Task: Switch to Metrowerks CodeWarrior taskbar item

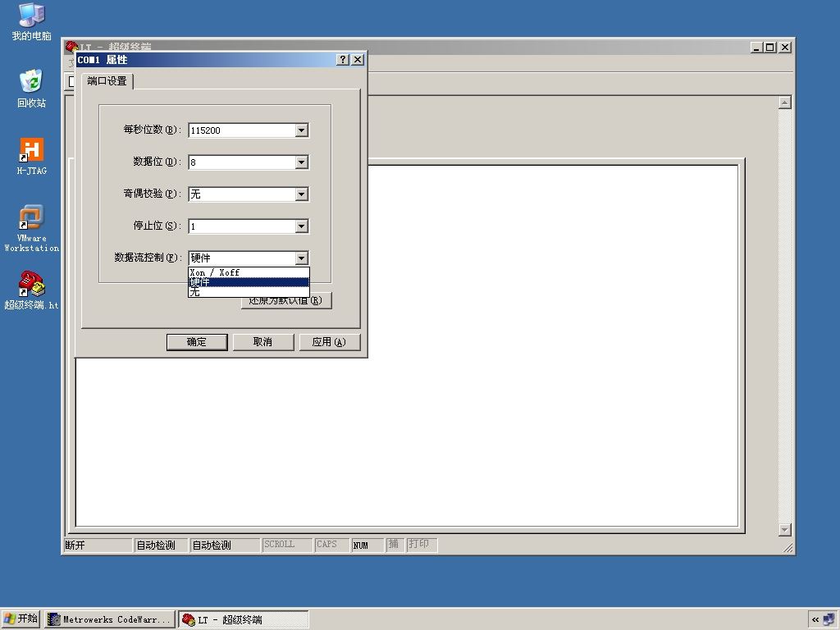Action: 110,619
